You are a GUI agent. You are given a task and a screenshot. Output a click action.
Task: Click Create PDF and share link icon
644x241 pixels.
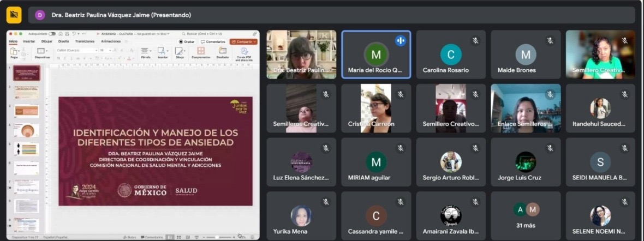click(245, 52)
